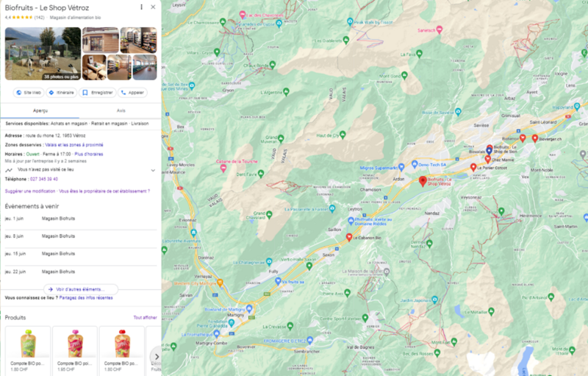Screen dimensions: 588x376
Task: Close the Biofruits place panel
Action: click(153, 7)
